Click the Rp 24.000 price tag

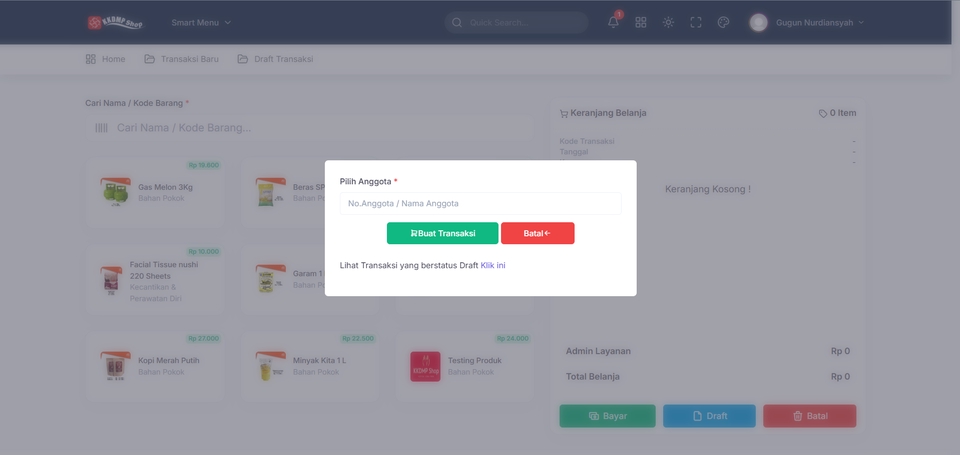513,338
